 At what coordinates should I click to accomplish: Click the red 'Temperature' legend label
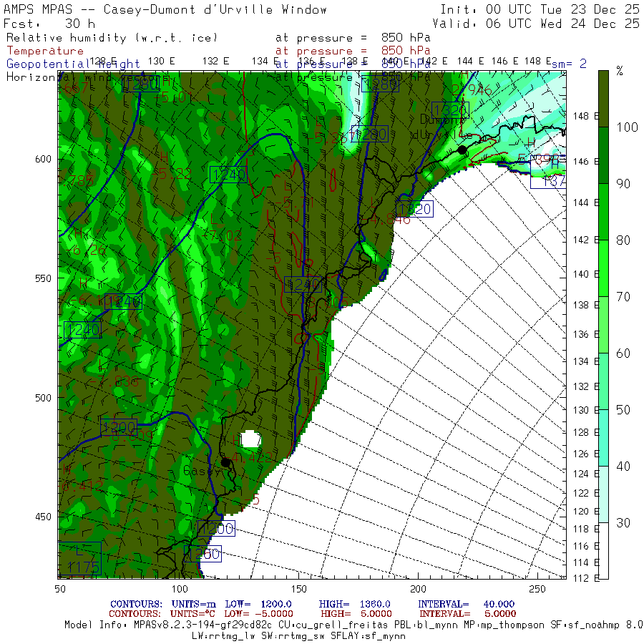coord(45,51)
